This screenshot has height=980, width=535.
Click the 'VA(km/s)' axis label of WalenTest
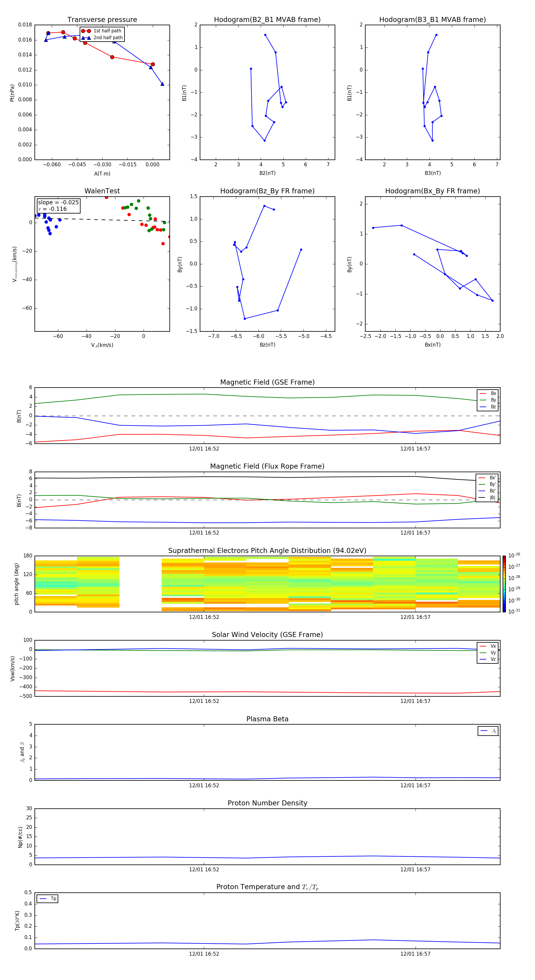click(x=102, y=345)
